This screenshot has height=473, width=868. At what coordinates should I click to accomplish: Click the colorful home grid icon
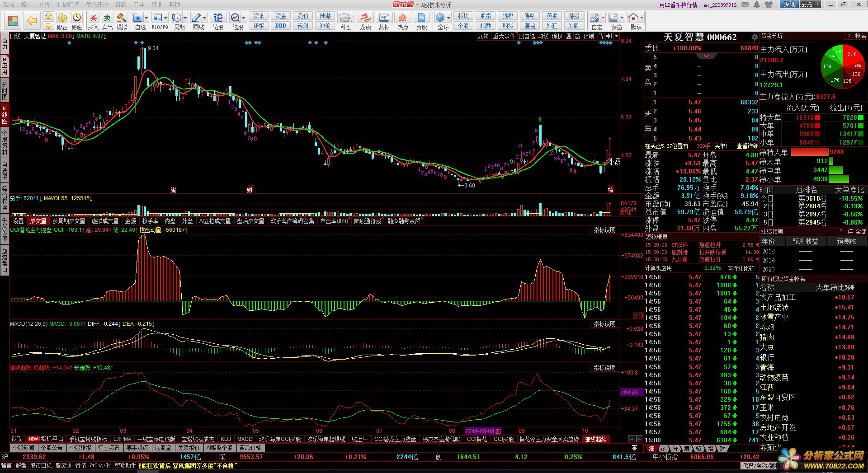point(13,21)
